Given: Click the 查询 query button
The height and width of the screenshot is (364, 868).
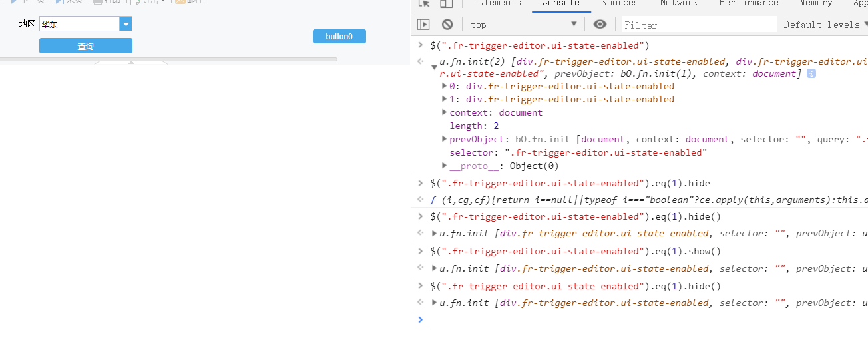Looking at the screenshot, I should coord(86,46).
